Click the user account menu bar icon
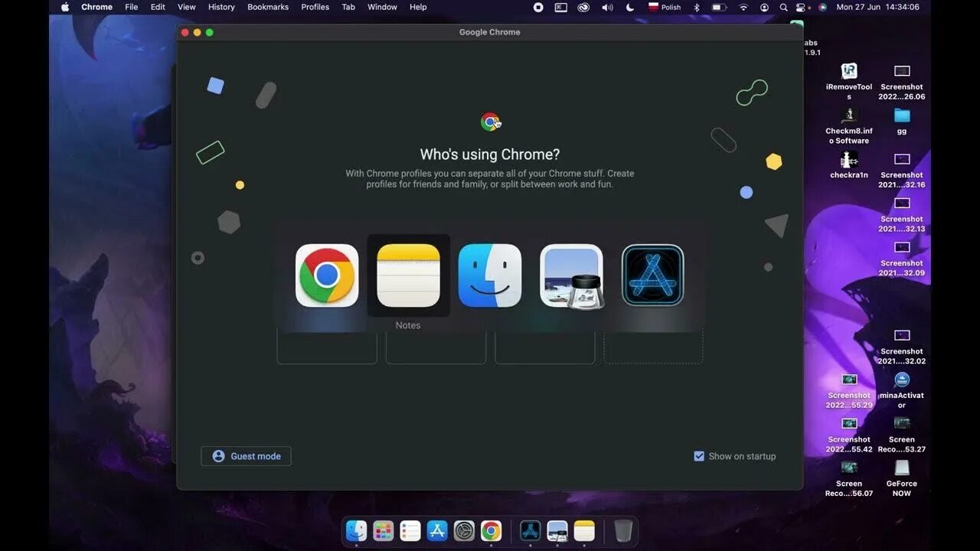980x551 pixels. coord(764,7)
